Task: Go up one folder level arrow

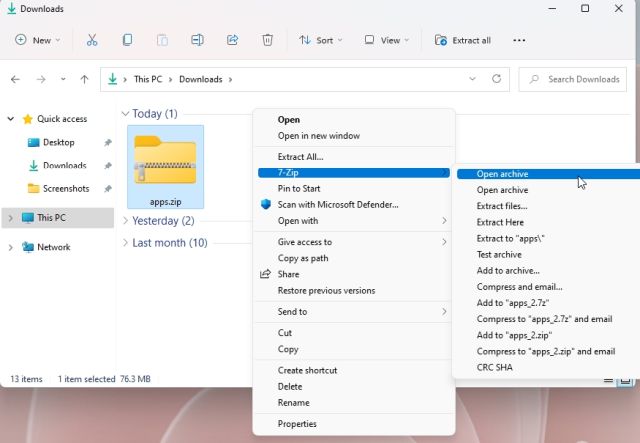Action: coord(84,79)
